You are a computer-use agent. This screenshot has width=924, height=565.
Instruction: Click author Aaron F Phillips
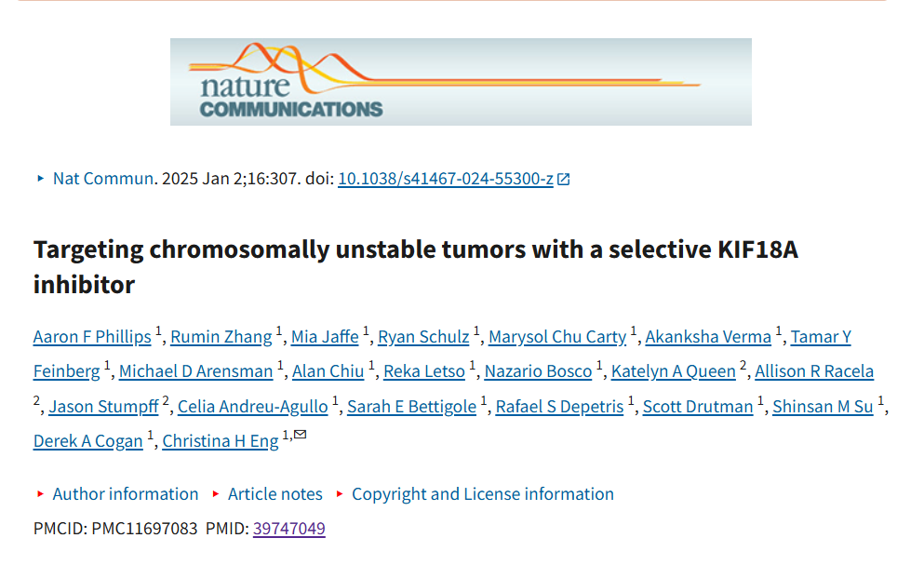93,337
